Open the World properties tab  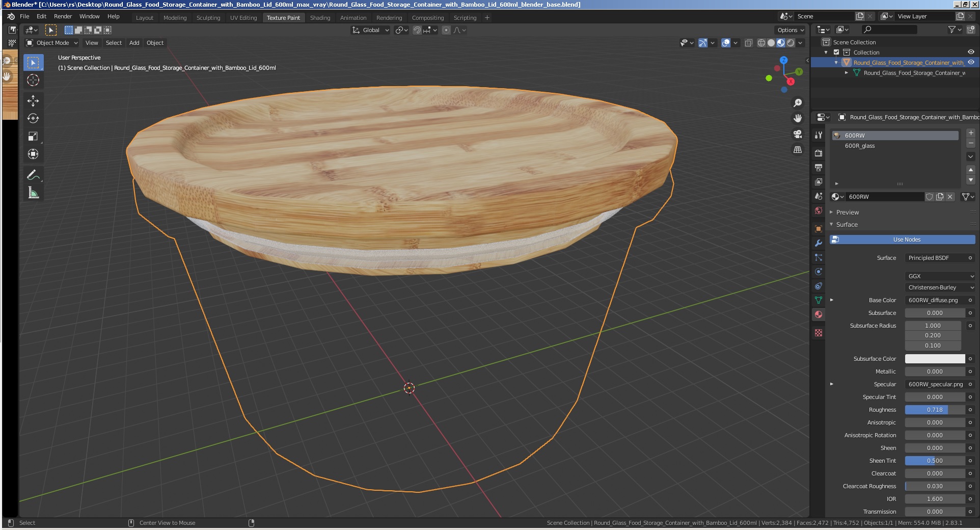[819, 210]
